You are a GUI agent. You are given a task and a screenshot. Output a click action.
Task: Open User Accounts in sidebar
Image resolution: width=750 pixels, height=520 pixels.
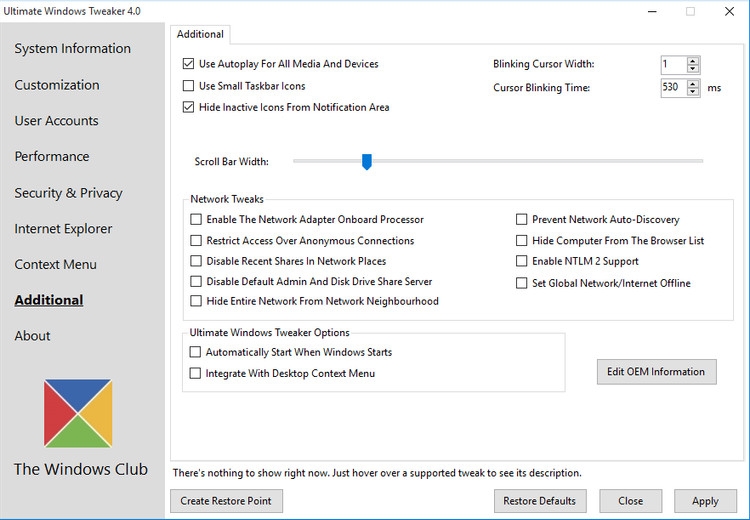(x=56, y=121)
